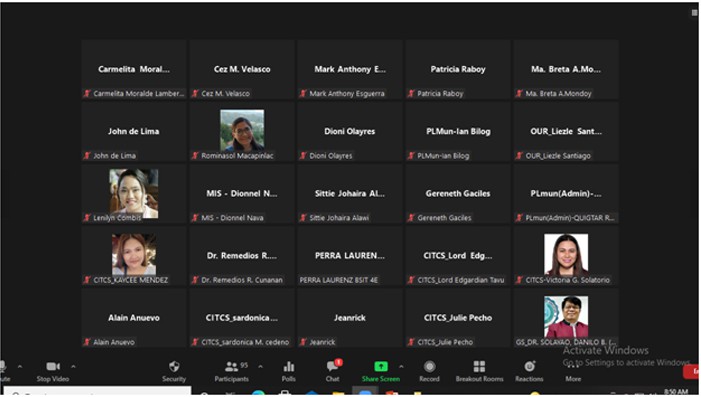Click muted mic icon beside MIS - Dionnel Nava
This screenshot has height=397, width=701.
(x=195, y=218)
